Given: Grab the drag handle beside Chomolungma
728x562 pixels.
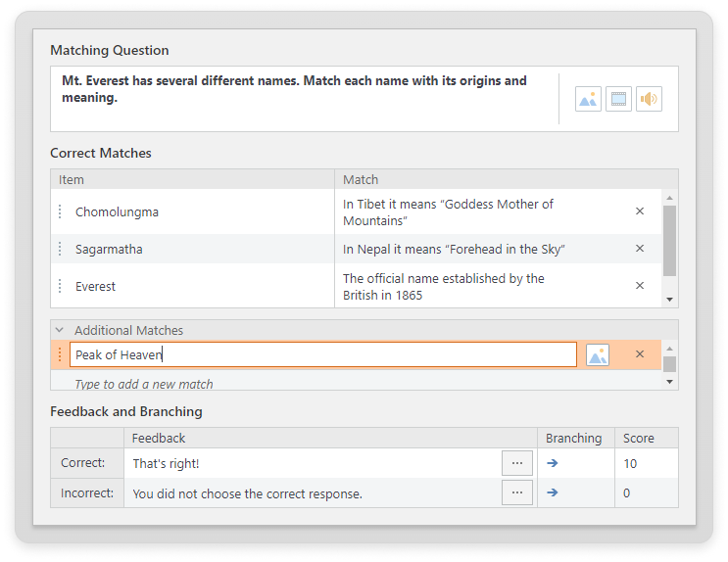Looking at the screenshot, I should click(60, 211).
